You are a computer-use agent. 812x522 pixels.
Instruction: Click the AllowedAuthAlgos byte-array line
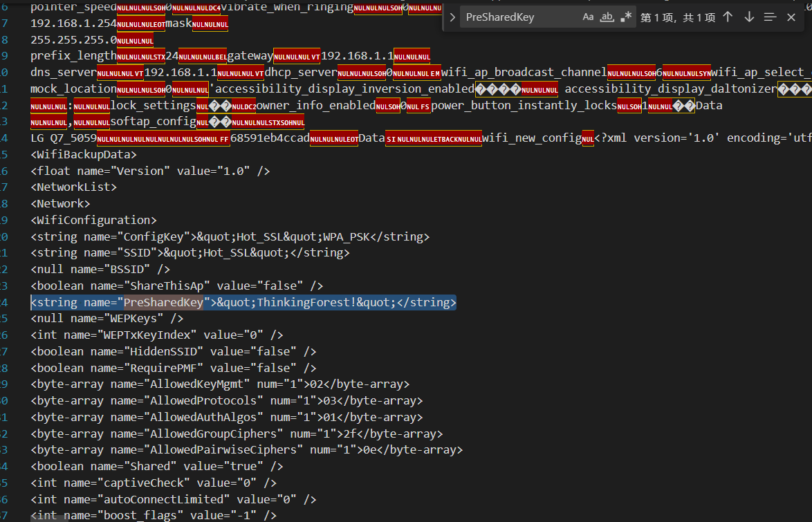pyautogui.click(x=227, y=418)
